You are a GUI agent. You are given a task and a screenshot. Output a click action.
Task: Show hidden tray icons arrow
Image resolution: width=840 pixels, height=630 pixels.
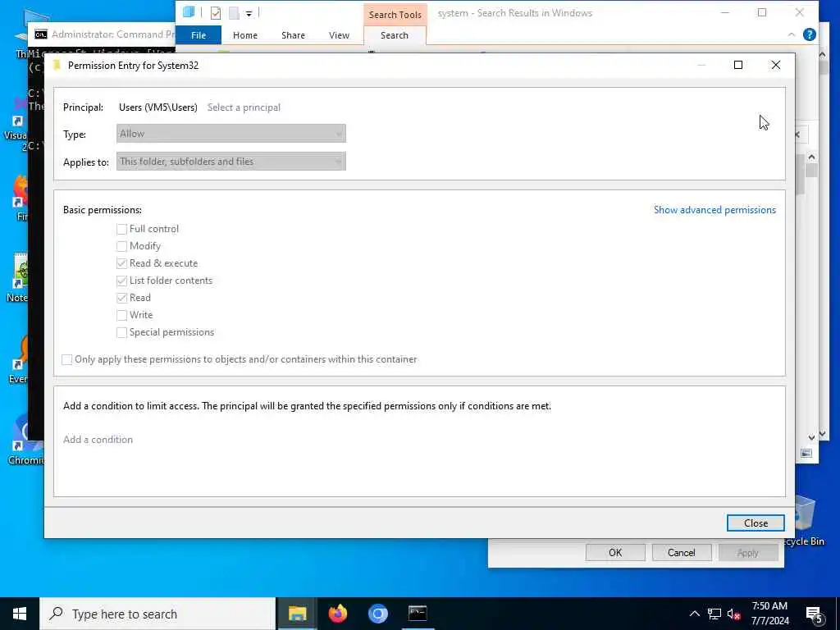point(694,614)
